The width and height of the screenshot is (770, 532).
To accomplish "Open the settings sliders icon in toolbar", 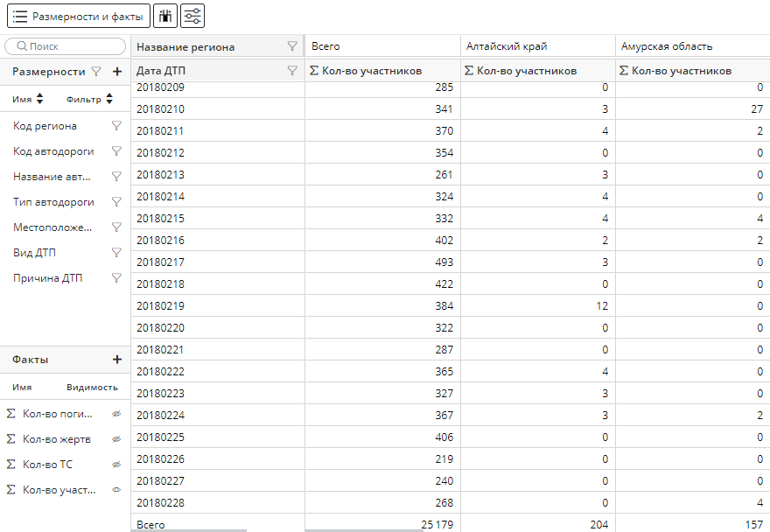I will (x=193, y=16).
